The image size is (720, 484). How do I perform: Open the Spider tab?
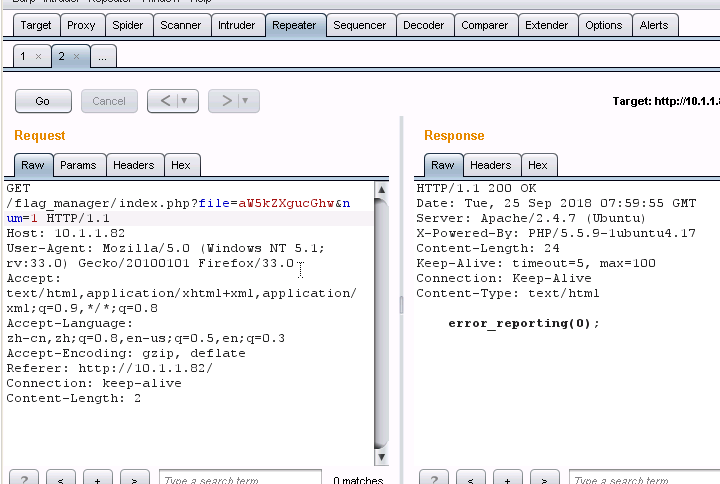128,25
